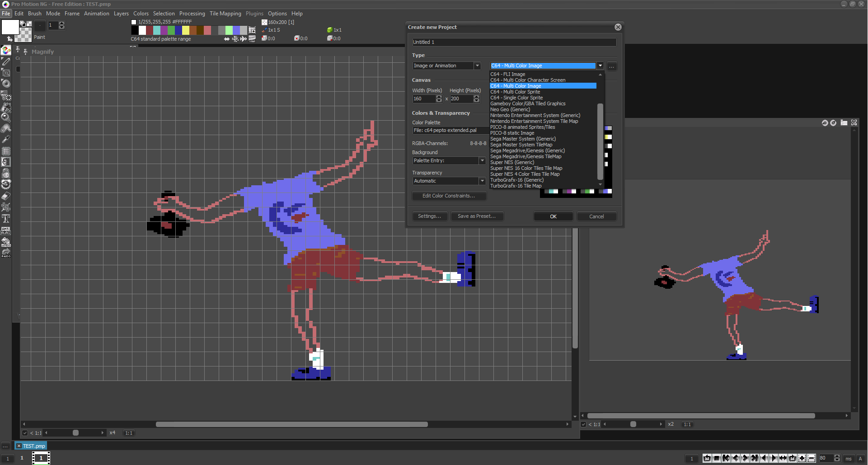
Task: Remove the current animation frame
Action: pos(812,458)
